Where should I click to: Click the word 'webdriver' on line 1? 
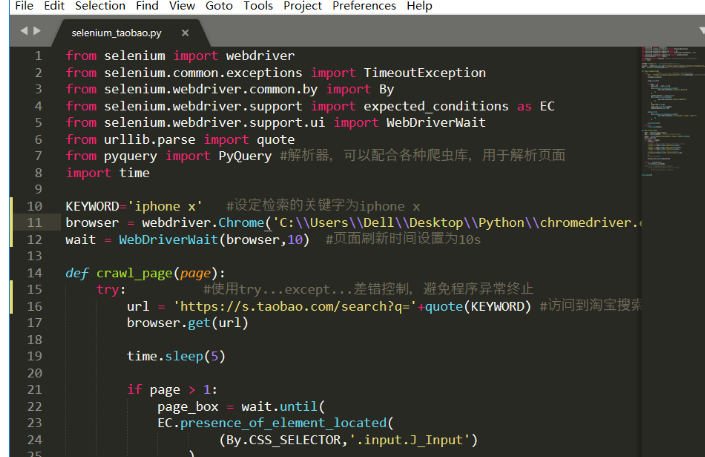[260, 56]
